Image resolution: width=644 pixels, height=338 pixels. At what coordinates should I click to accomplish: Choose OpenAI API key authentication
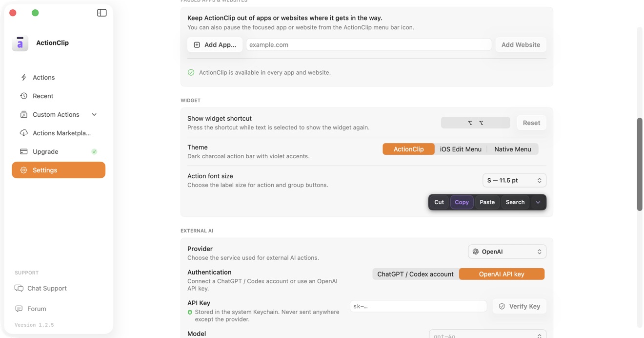click(502, 275)
